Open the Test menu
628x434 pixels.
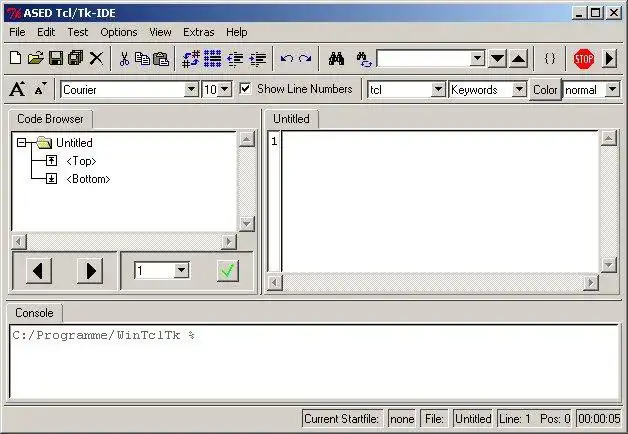coord(78,32)
